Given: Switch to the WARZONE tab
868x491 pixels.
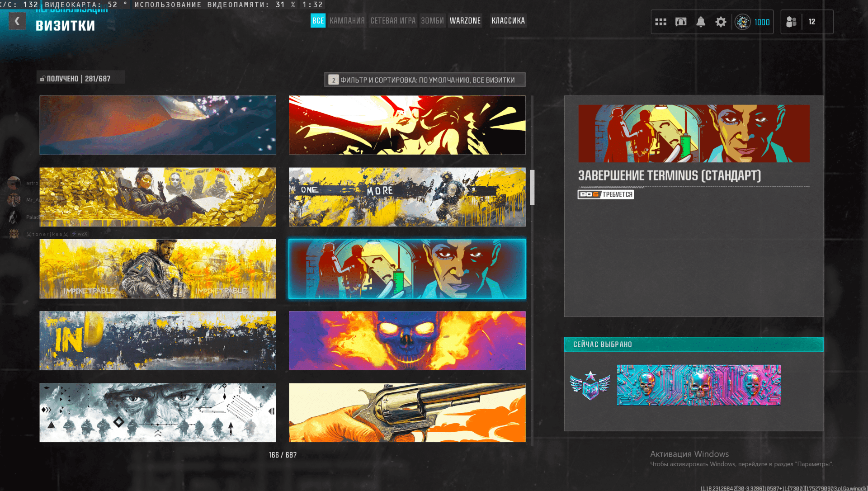Looking at the screenshot, I should point(465,21).
